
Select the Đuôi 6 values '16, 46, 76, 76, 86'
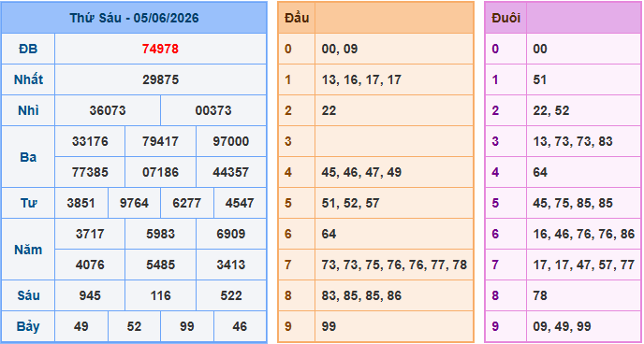tap(584, 235)
